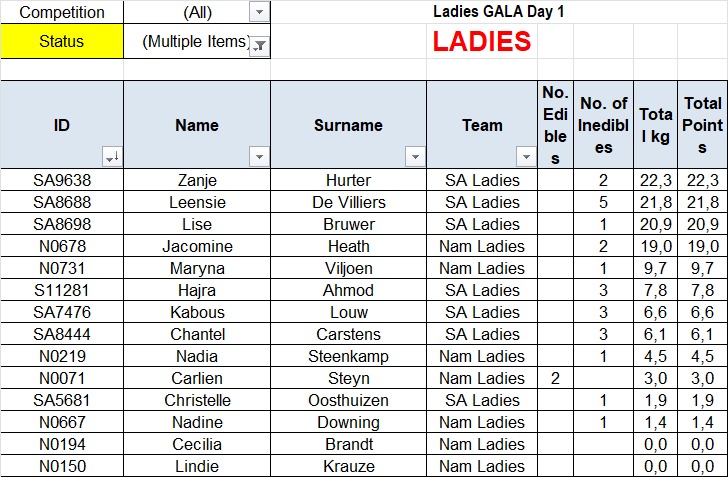Expand the Name column filter dropdown
This screenshot has height=477, width=728.
tap(259, 157)
